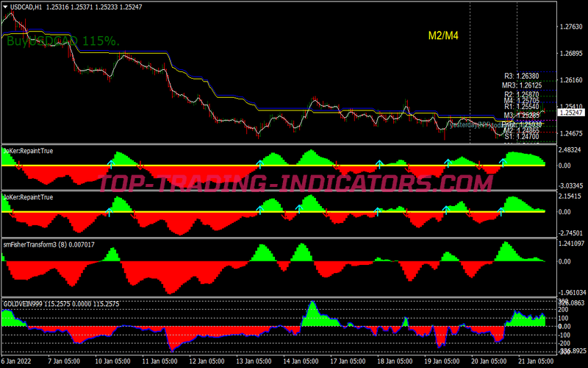Click the -3.03345 scale value
This screenshot has height=368, width=588.
click(x=571, y=186)
